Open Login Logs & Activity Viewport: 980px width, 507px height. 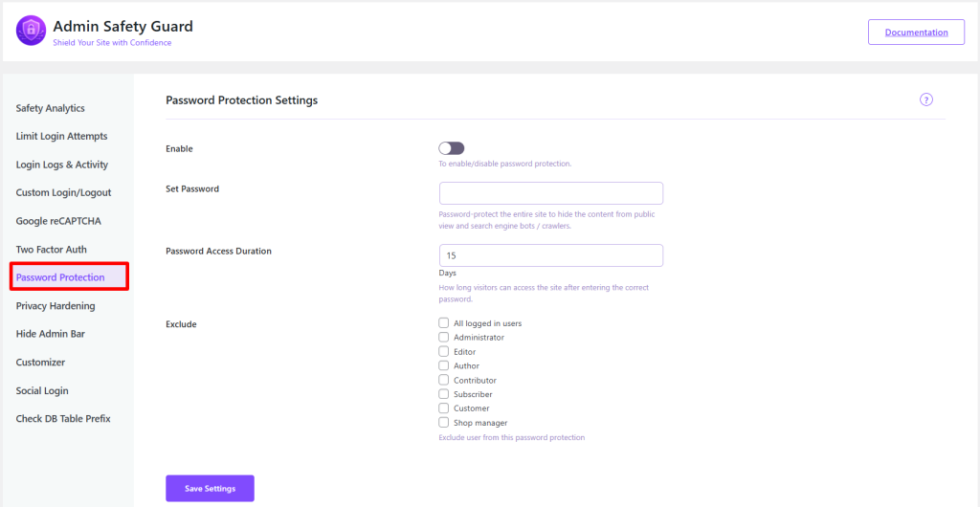tap(62, 165)
